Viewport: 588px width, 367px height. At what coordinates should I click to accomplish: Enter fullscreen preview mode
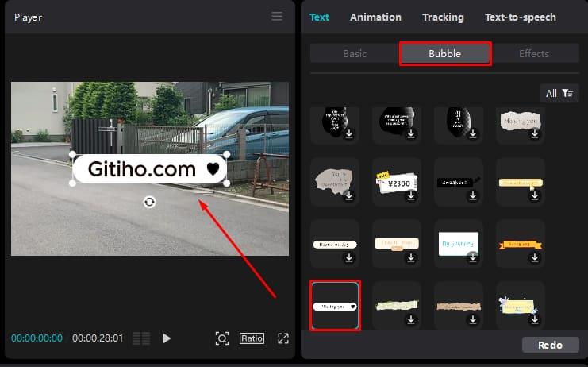[x=283, y=338]
